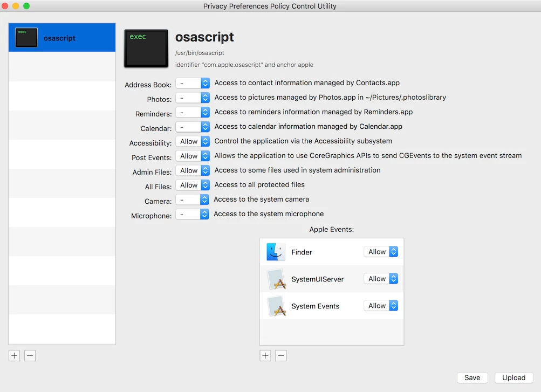Open the Camera permission dropdown

192,200
